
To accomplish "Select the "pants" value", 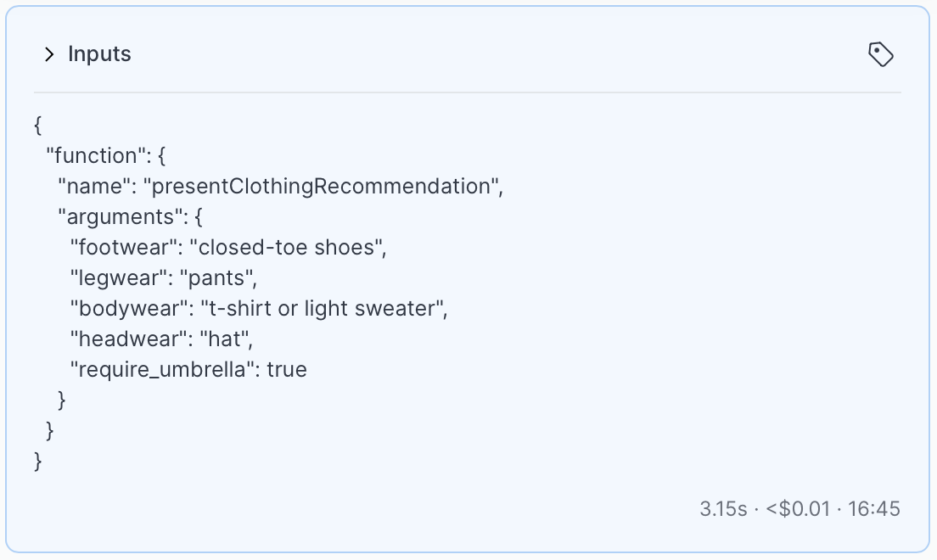I will [218, 277].
